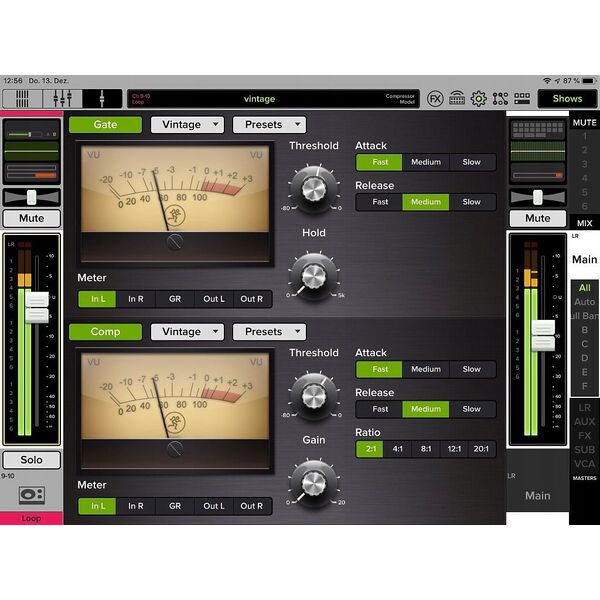Tap the Comp Gain knob
The height and width of the screenshot is (600, 600).
(x=314, y=483)
